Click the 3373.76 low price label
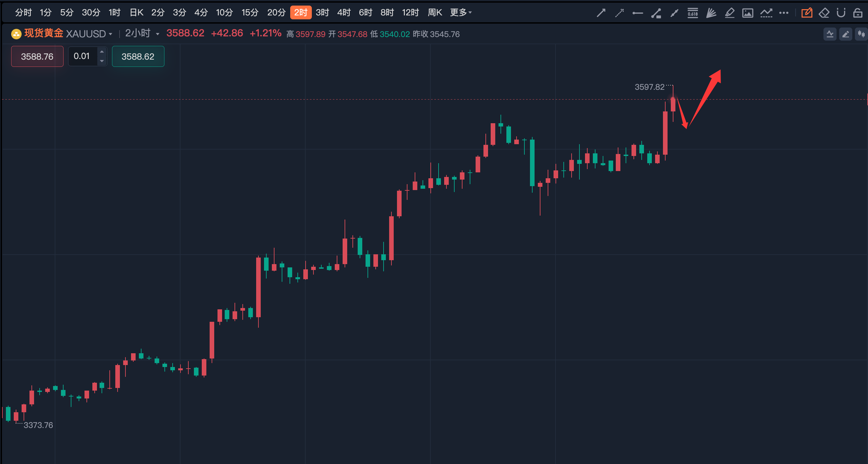The width and height of the screenshot is (868, 464). pyautogui.click(x=38, y=425)
